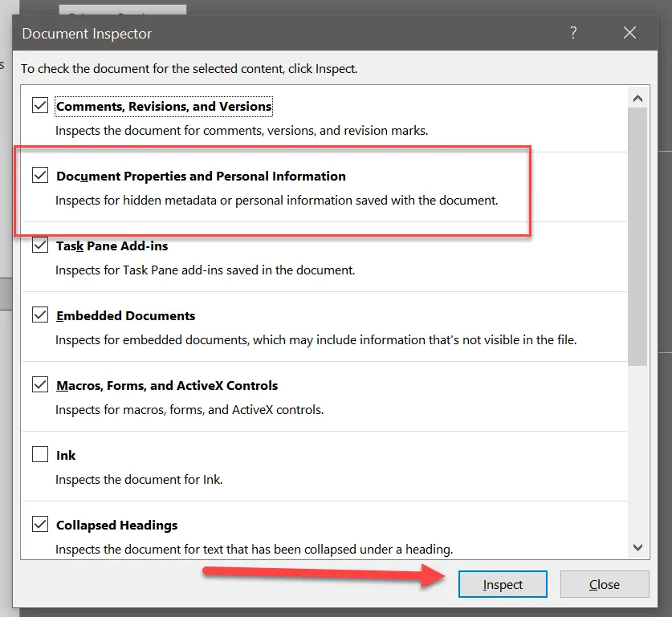Toggle Document Properties and Personal Information checkbox
The width and height of the screenshot is (672, 617).
click(x=40, y=175)
